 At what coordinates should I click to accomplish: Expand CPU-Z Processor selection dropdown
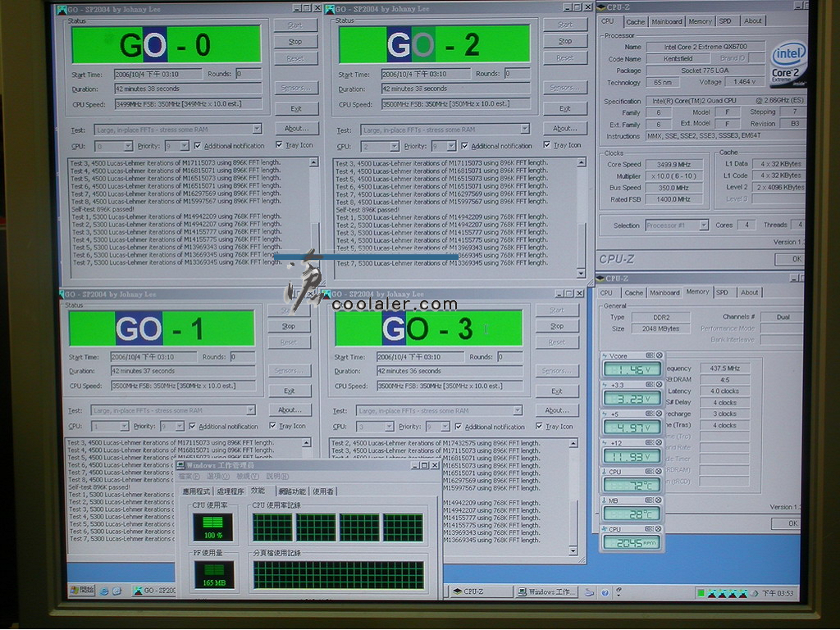coord(702,226)
